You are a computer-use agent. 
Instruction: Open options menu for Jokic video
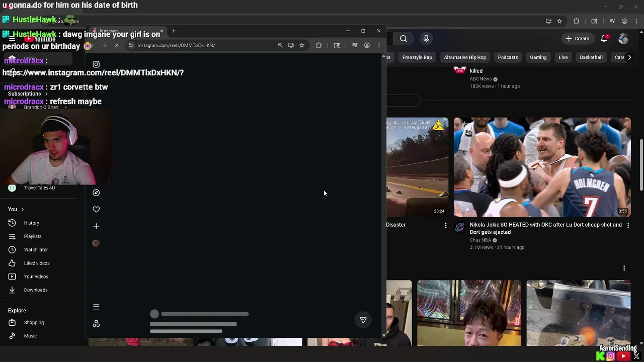628,225
